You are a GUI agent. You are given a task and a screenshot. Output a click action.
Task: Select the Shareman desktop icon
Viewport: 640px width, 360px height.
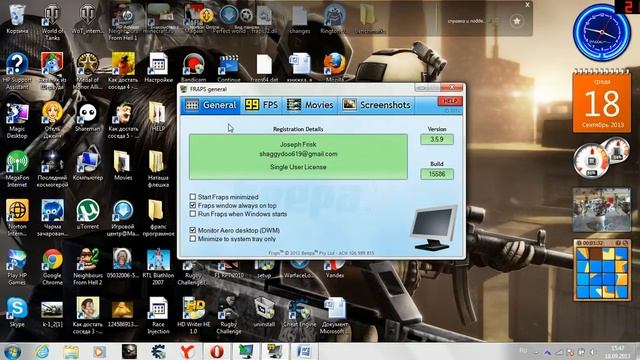pyautogui.click(x=87, y=117)
